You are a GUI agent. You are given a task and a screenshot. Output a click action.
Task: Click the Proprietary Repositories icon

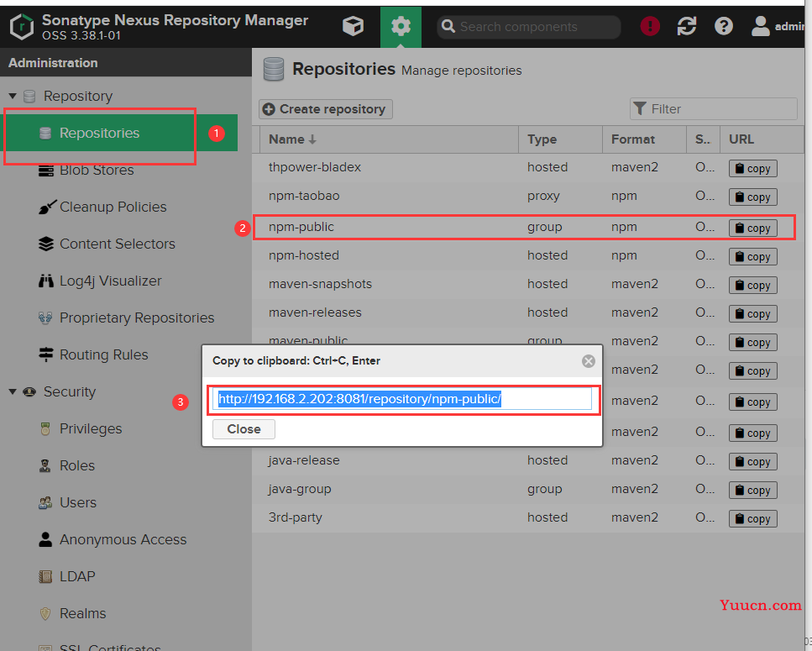pos(45,318)
